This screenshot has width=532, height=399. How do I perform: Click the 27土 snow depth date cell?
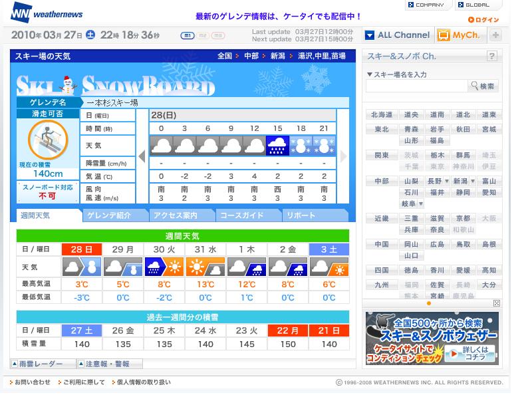pos(82,331)
